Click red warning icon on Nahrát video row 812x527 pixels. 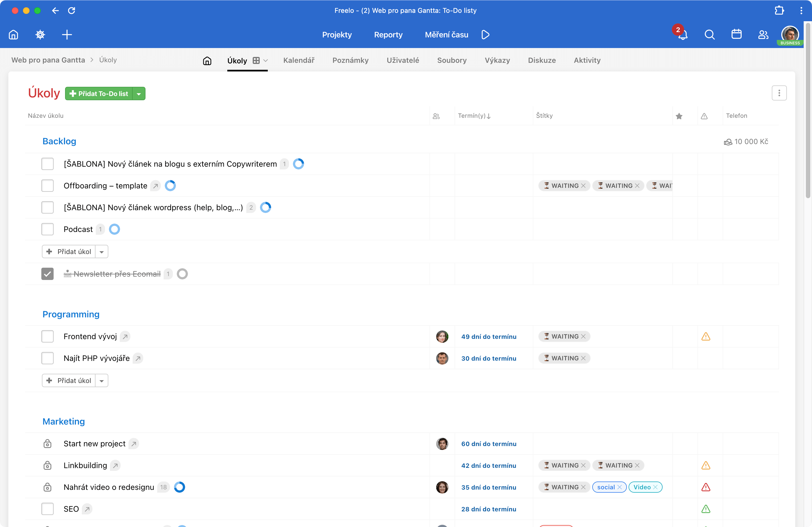(706, 487)
